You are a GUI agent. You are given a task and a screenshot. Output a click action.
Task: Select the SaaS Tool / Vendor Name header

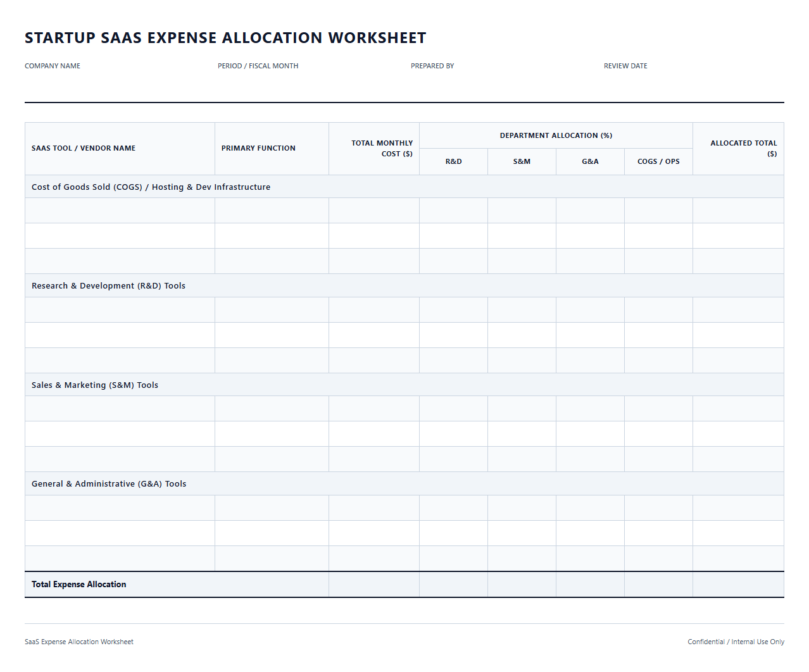[120, 149]
